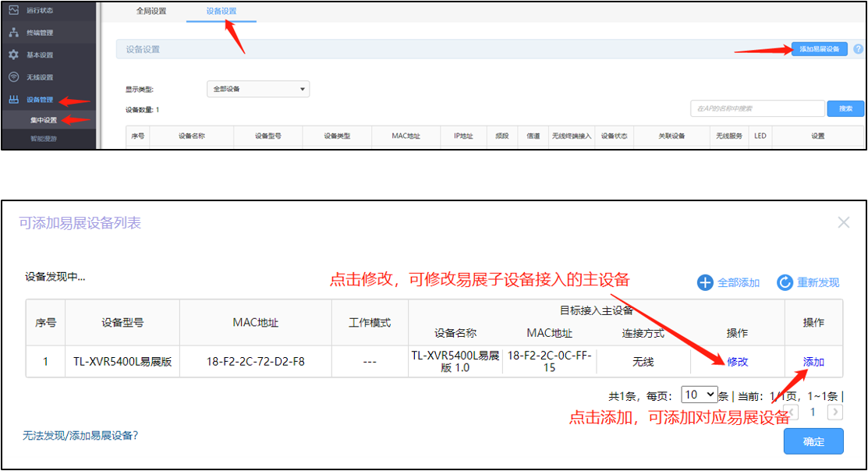Click the 设备管理 router icon
The height and width of the screenshot is (471, 868).
click(x=13, y=100)
